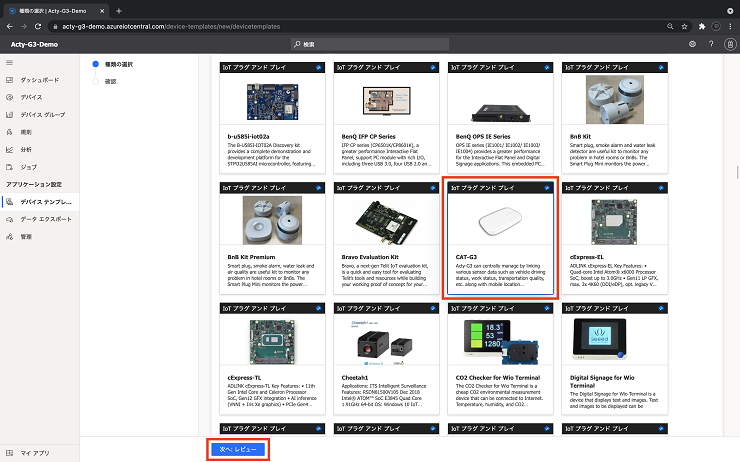This screenshot has height=462, width=740.
Task: Click the page vertical scrollbar thumb
Action: pos(737,172)
